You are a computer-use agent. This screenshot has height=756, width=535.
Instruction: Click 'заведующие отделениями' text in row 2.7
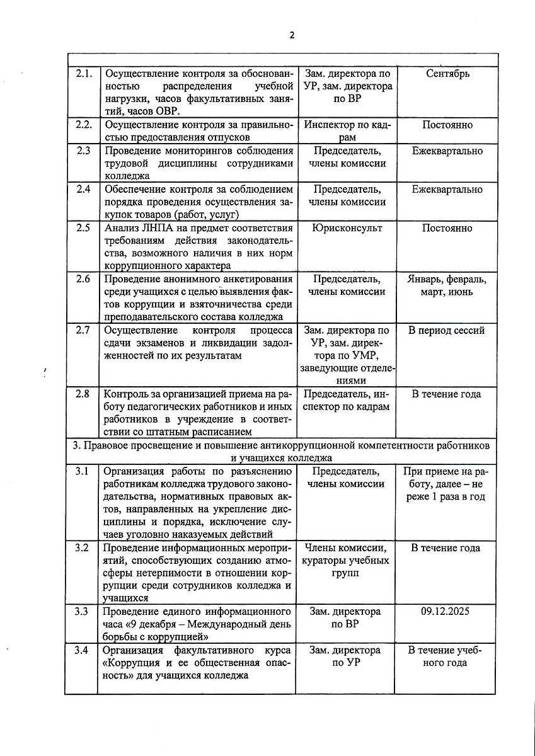347,375
